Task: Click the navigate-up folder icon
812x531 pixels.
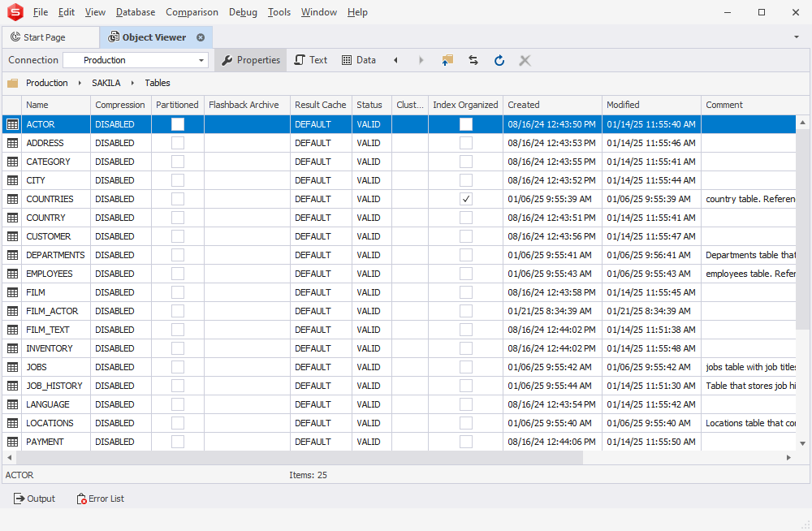Action: (x=447, y=59)
